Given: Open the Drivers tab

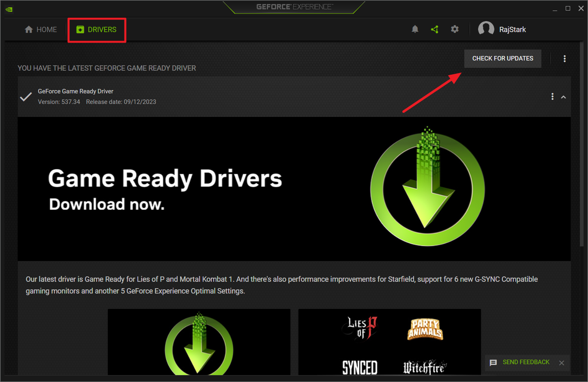Looking at the screenshot, I should coord(97,30).
